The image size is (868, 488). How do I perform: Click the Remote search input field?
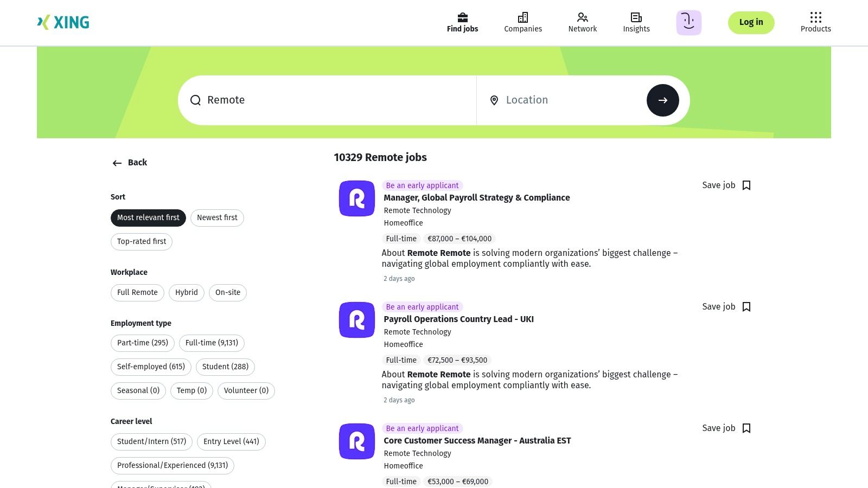325,100
